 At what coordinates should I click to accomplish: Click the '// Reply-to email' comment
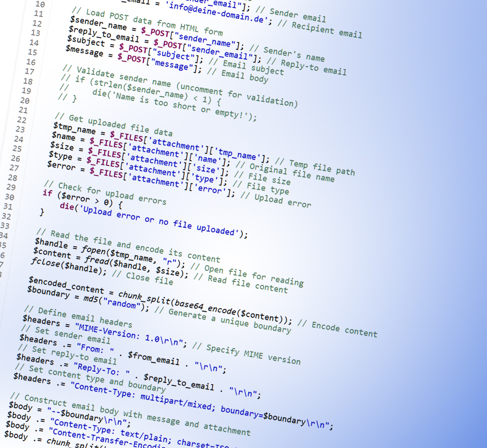point(306,67)
